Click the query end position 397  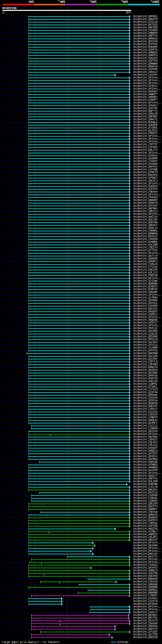tap(128, 12)
